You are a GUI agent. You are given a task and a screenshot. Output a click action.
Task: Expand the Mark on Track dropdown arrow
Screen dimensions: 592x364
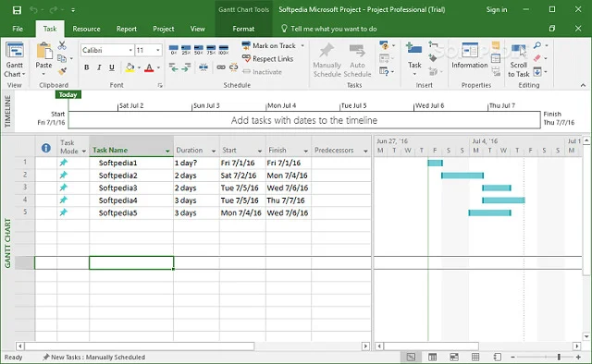(x=302, y=45)
